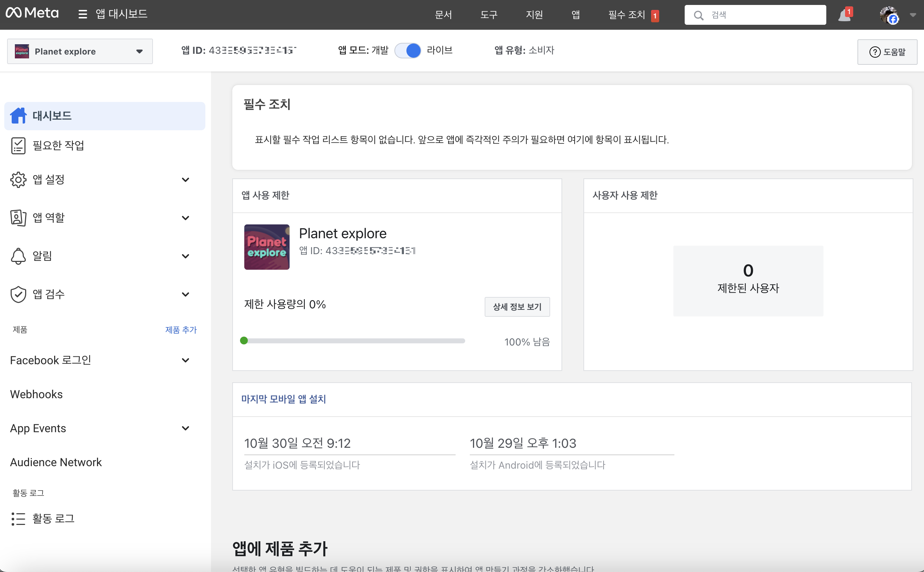Screen dimensions: 924x572
Task: Click the 대시보드 home icon
Action: click(x=18, y=116)
